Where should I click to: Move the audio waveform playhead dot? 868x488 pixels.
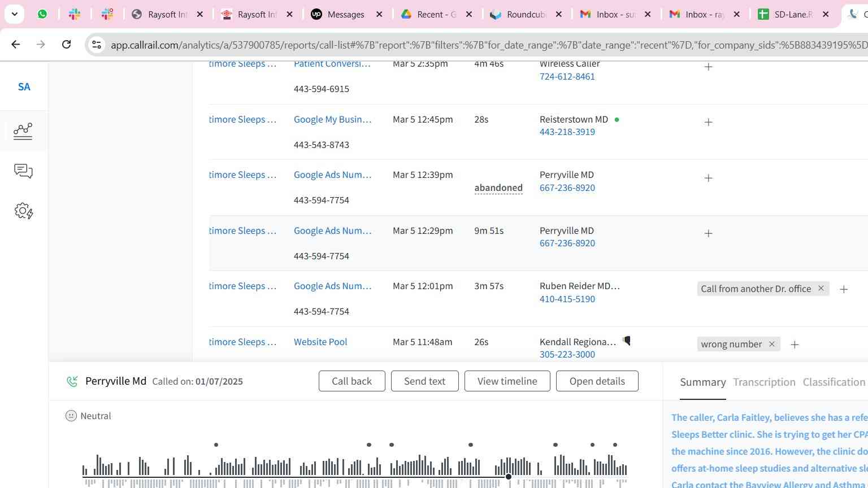pos(509,477)
